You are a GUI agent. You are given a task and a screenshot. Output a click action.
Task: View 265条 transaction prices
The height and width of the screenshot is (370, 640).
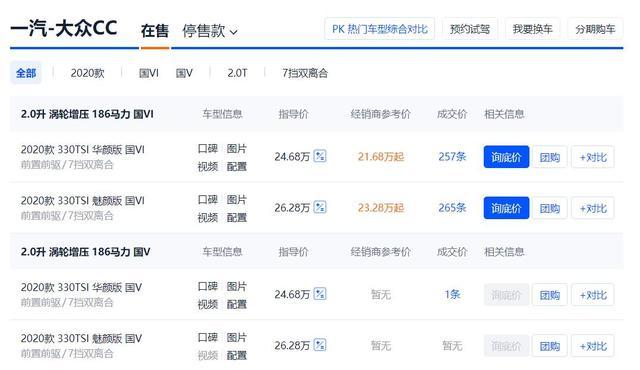(452, 208)
